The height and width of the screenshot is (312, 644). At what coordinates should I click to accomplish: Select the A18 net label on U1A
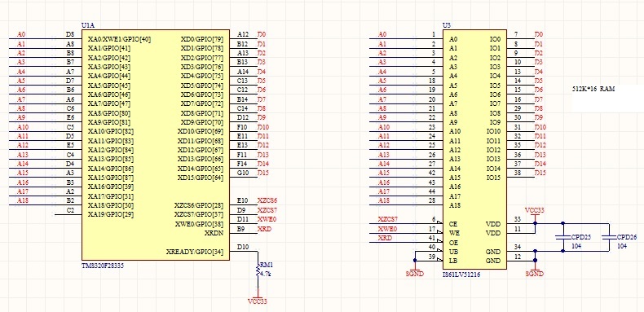[x=23, y=200]
